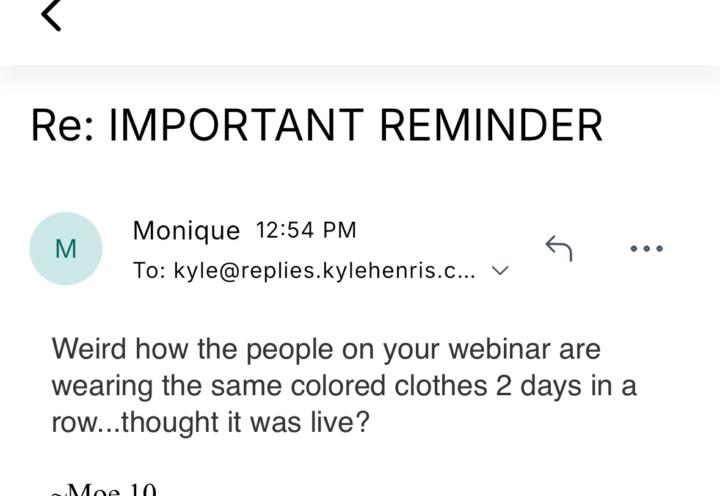Image resolution: width=720 pixels, height=496 pixels.
Task: Tap Monique's round M avatar
Action: click(66, 249)
